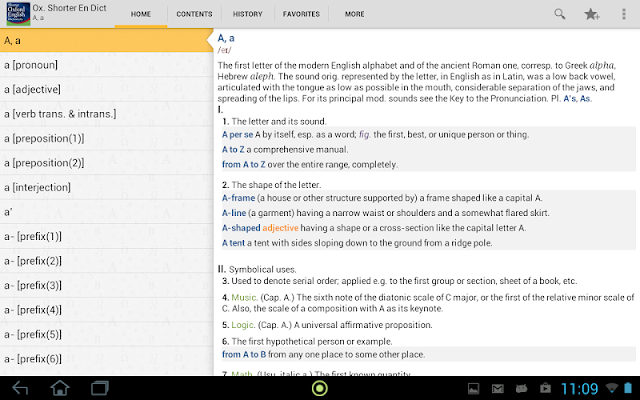The width and height of the screenshot is (640, 400).
Task: Tap 'II. Symbolical uses.' heading
Action: (257, 269)
